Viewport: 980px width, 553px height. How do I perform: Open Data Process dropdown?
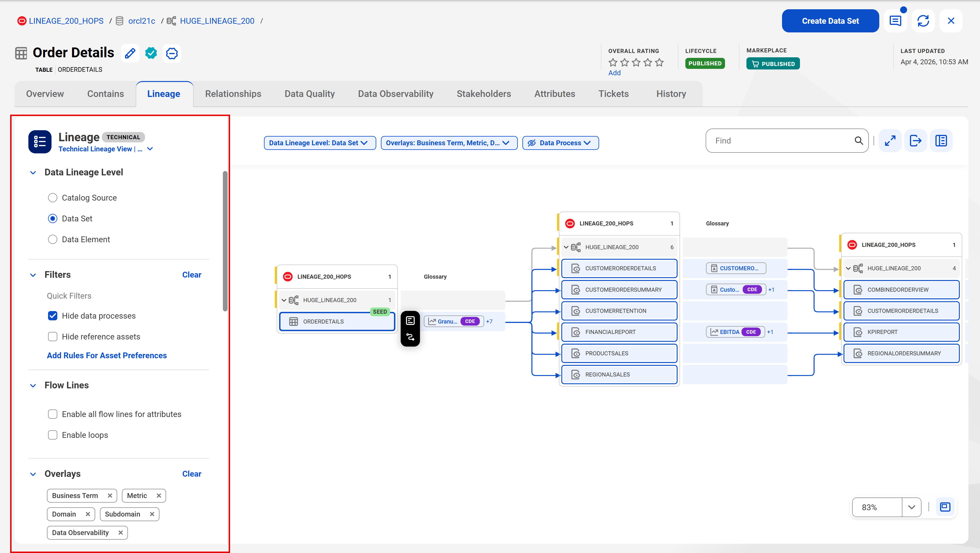click(x=560, y=143)
